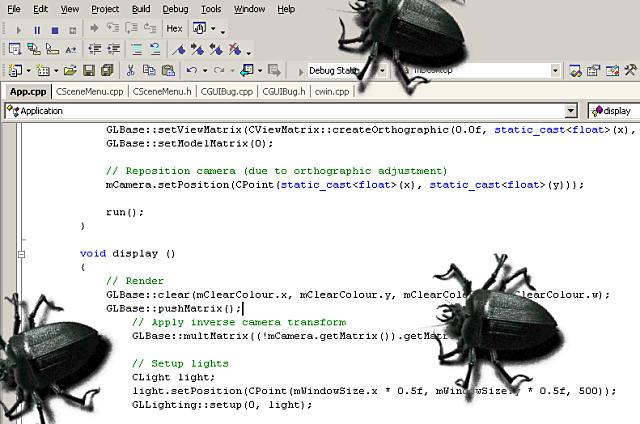This screenshot has height=424, width=640.
Task: Click the Restart debugging icon
Action: click(73, 30)
